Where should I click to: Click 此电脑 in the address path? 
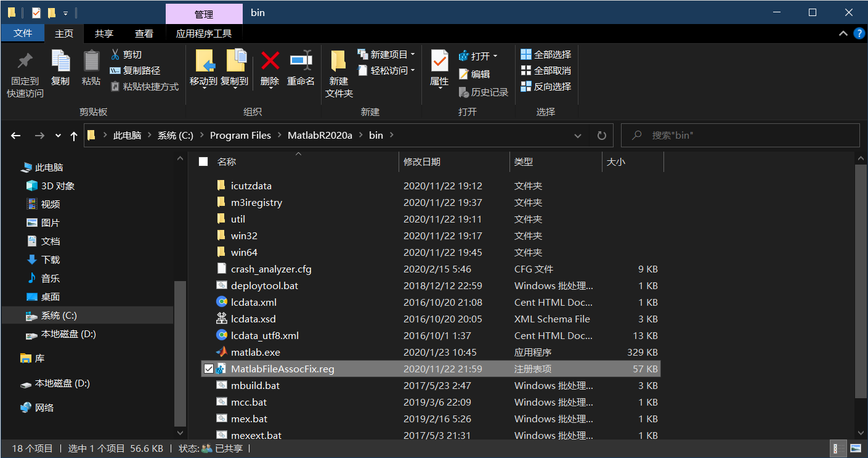pos(127,136)
